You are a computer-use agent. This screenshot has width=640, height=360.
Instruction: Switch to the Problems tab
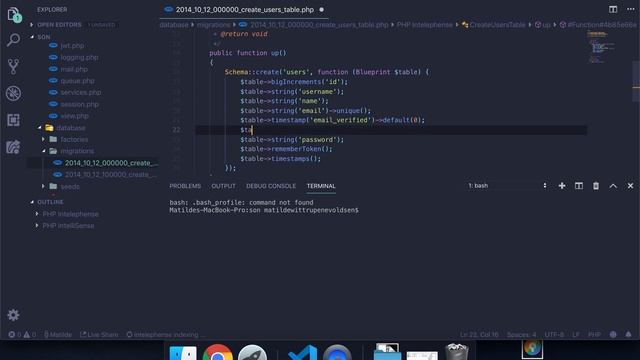[185, 186]
